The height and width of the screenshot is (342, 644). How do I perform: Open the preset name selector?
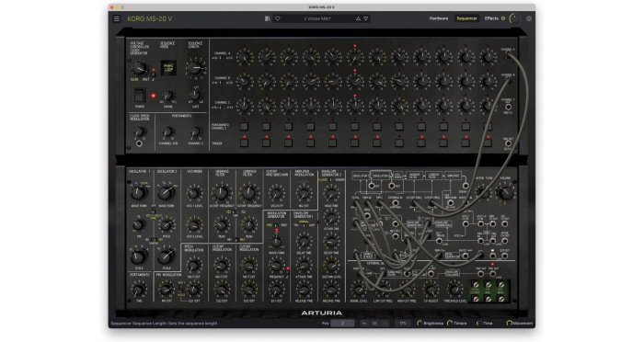point(317,18)
